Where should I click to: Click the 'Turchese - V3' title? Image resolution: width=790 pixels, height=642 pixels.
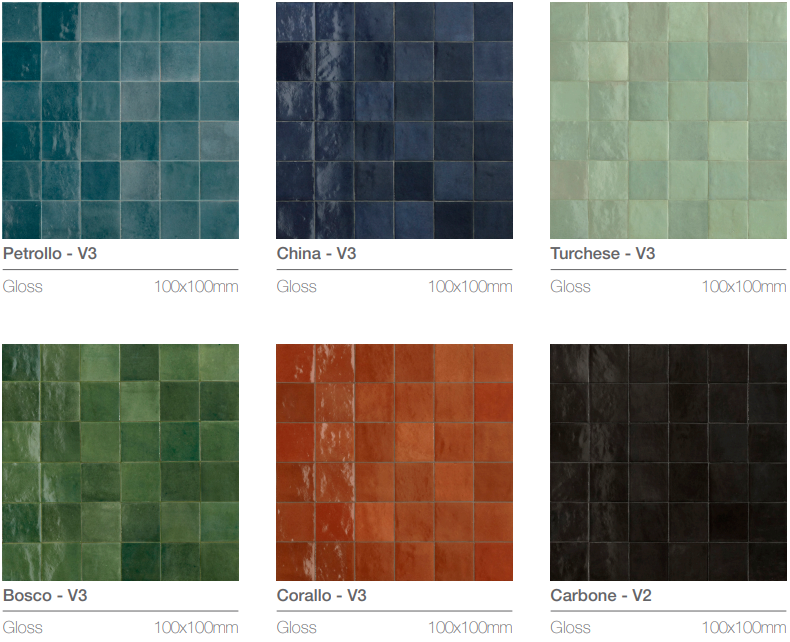point(603,253)
